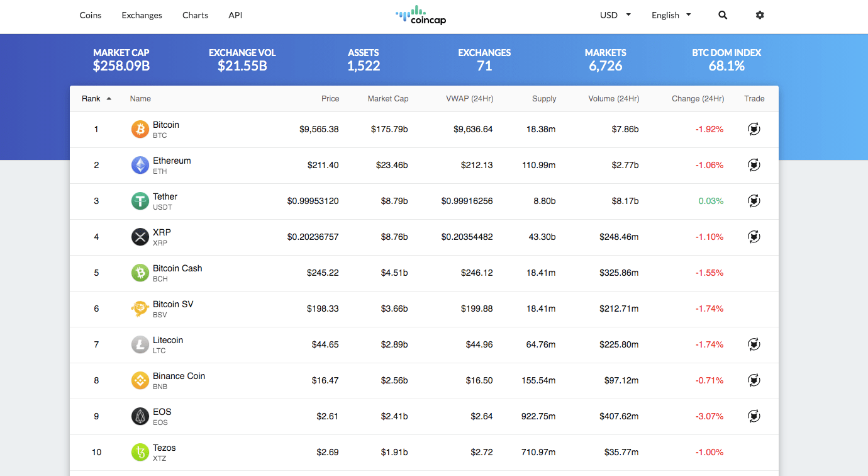This screenshot has height=476, width=868.
Task: Click the Price column header
Action: (x=330, y=98)
